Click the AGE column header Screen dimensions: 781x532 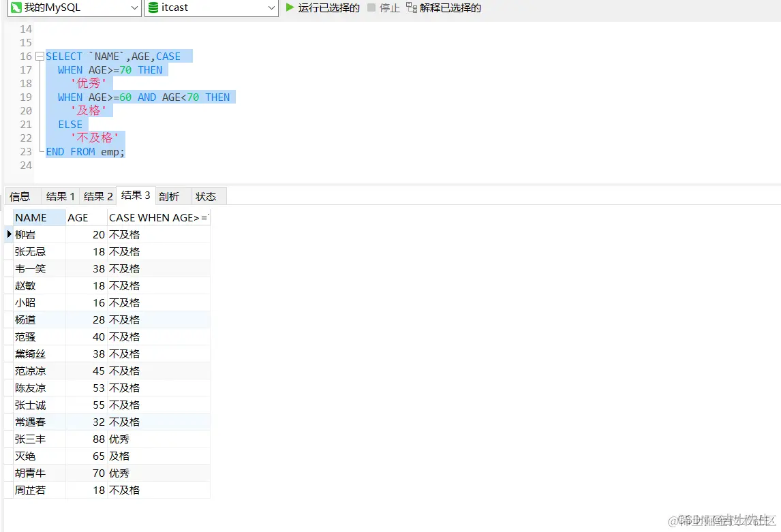click(x=86, y=217)
